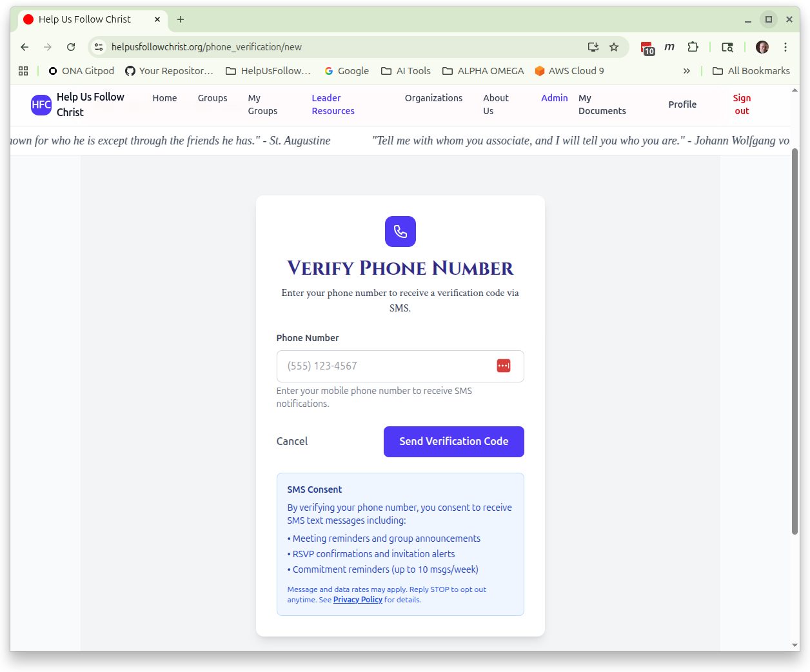The height and width of the screenshot is (672, 810).
Task: Click the 'm' extension icon
Action: [669, 46]
